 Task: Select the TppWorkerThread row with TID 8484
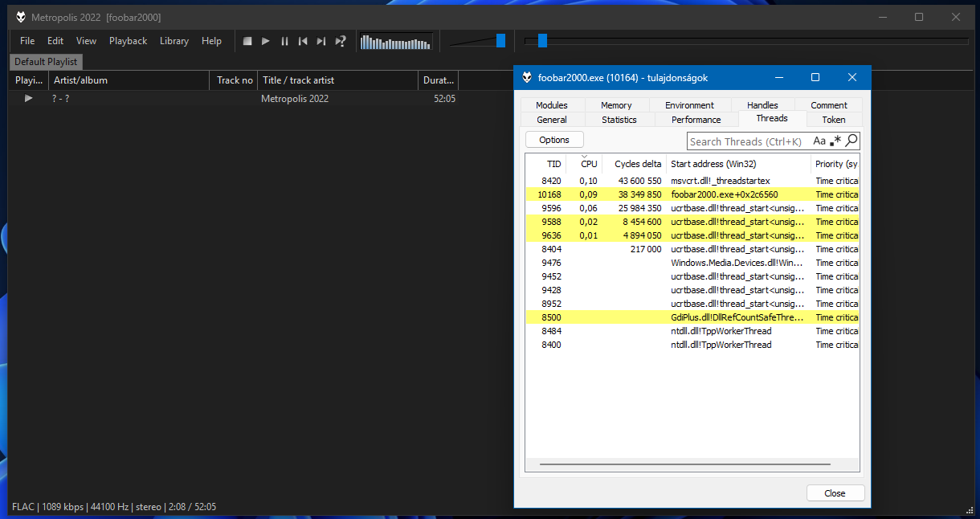point(692,331)
